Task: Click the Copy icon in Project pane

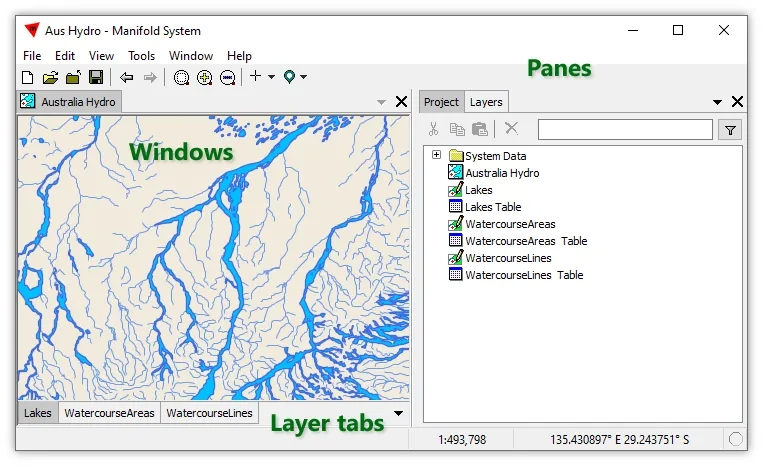Action: pos(457,129)
